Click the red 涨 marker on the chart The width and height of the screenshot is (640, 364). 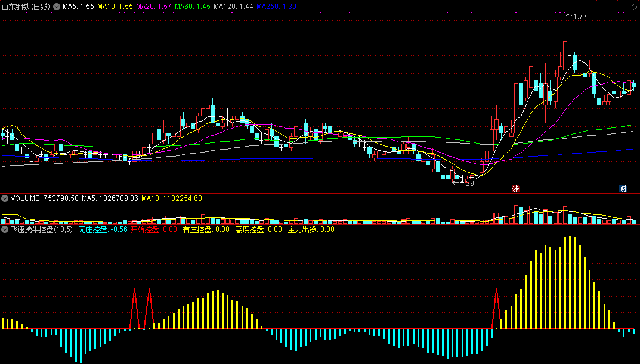pos(515,188)
